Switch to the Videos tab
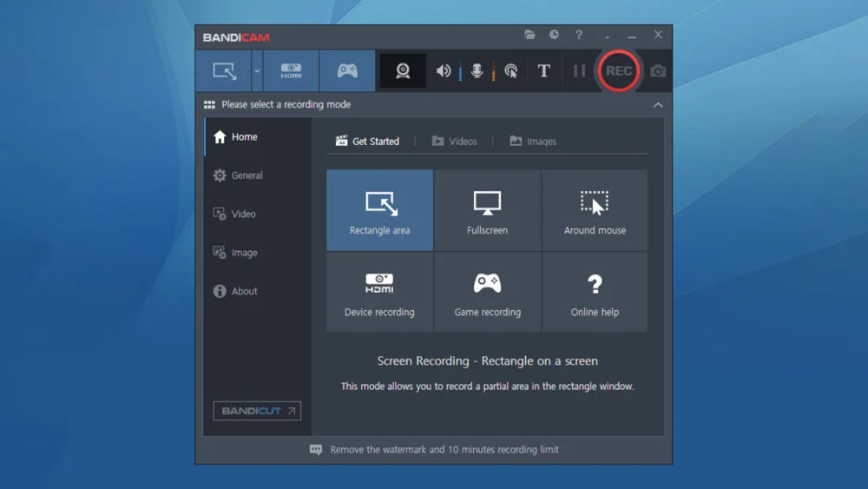The width and height of the screenshot is (868, 489). 455,142
